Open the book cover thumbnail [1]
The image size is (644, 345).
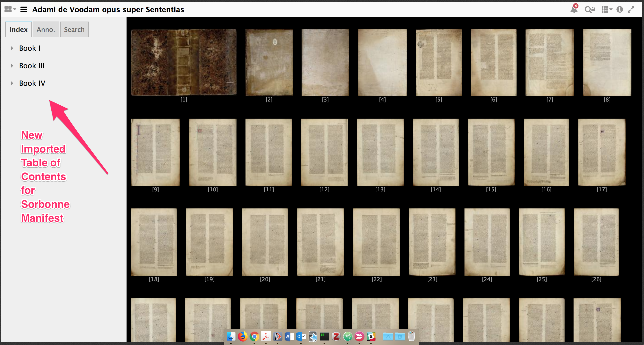coord(184,62)
